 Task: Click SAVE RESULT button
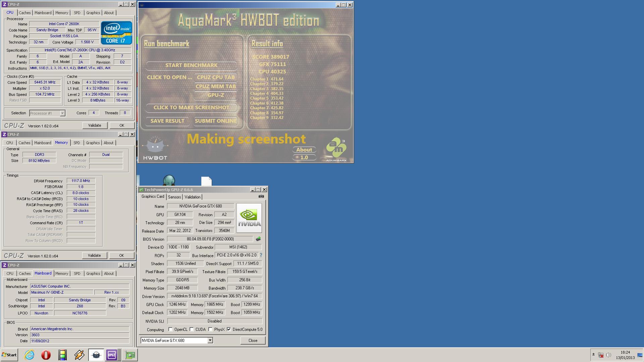tap(167, 121)
